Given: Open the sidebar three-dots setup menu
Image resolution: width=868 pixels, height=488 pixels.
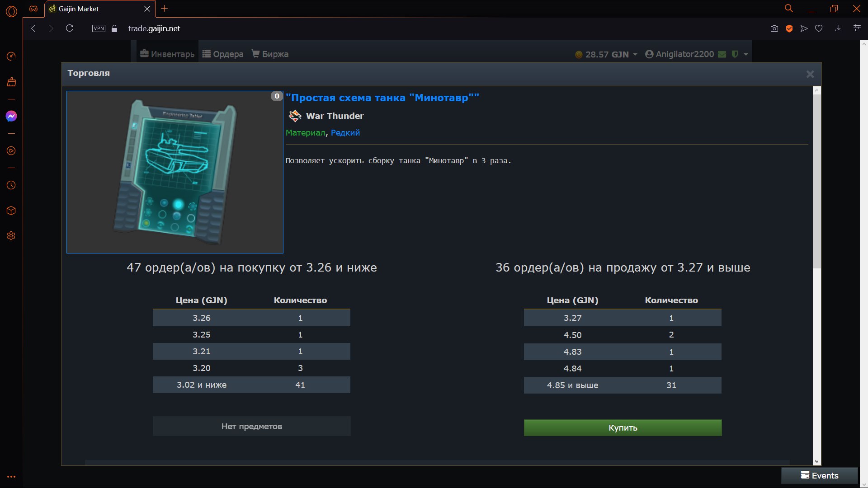Looking at the screenshot, I should 11,477.
